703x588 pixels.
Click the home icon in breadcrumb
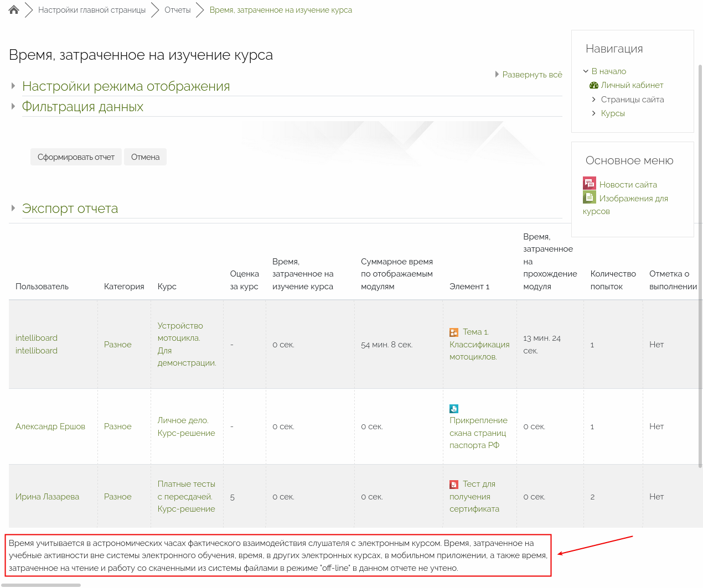14,10
